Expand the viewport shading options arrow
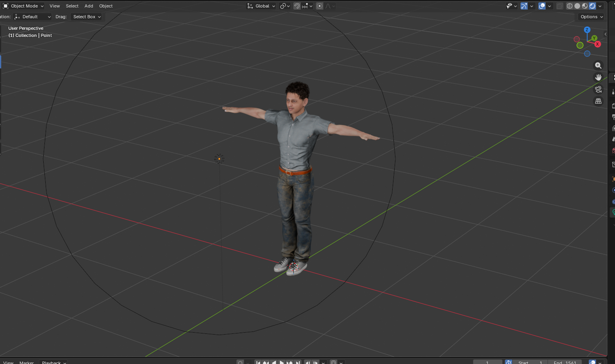615x364 pixels. (600, 6)
